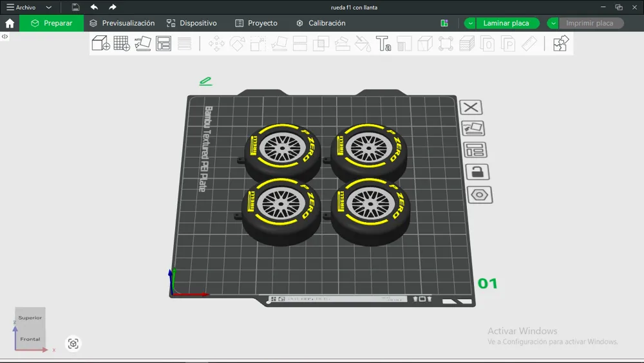Switch to the Previsualización tab
Viewport: 644px width, 363px height.
(x=122, y=23)
